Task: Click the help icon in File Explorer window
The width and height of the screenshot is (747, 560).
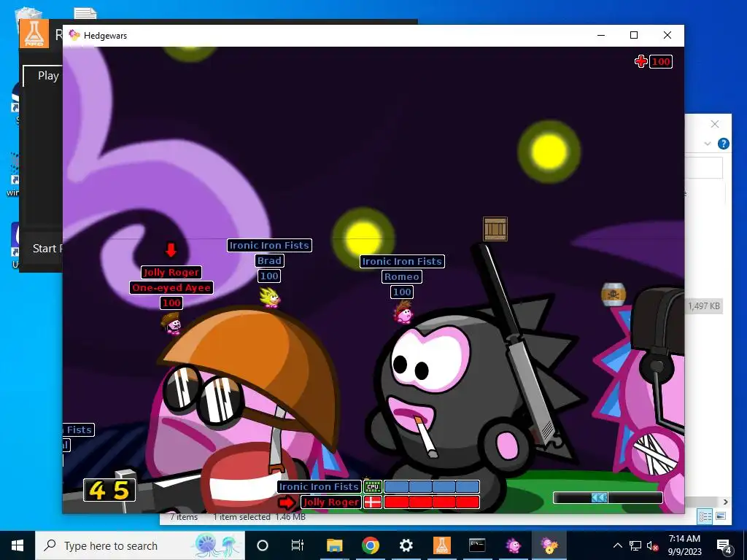Action: 723,144
